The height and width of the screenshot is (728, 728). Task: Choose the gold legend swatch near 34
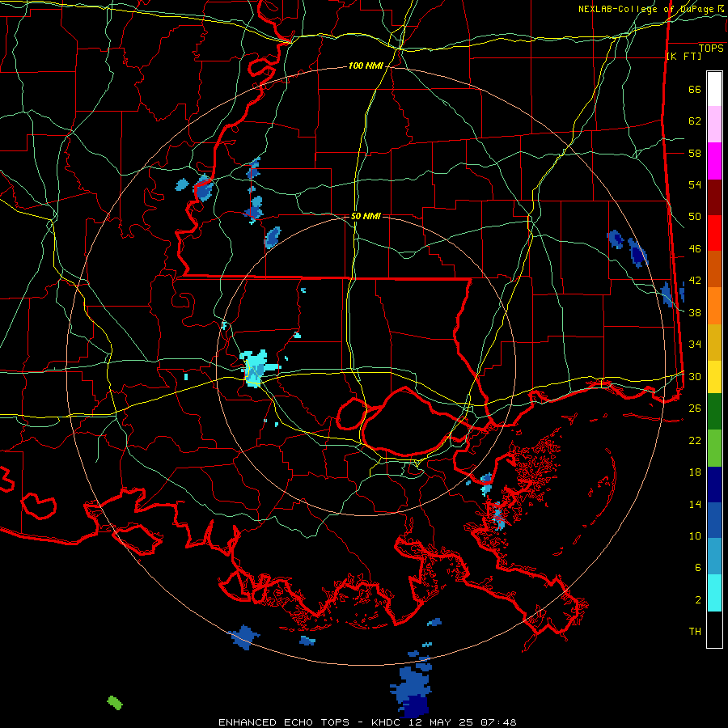coord(714,343)
